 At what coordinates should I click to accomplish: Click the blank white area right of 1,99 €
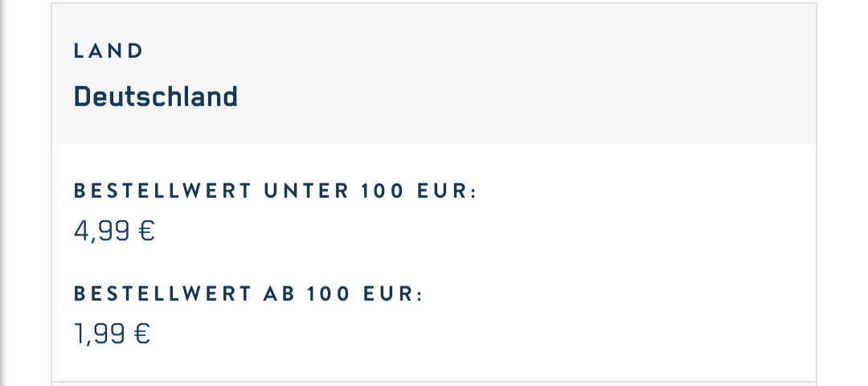pyautogui.click(x=482, y=334)
